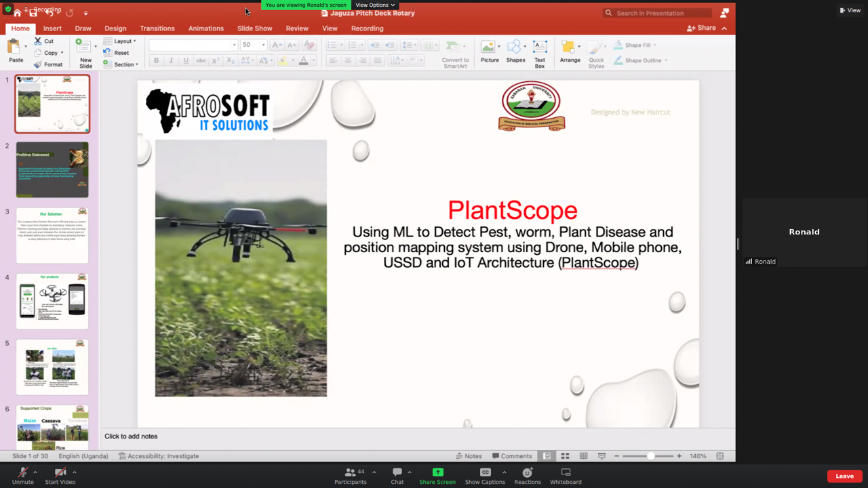This screenshot has height=488, width=868.
Task: Toggle Notes pane in status bar
Action: point(469,456)
